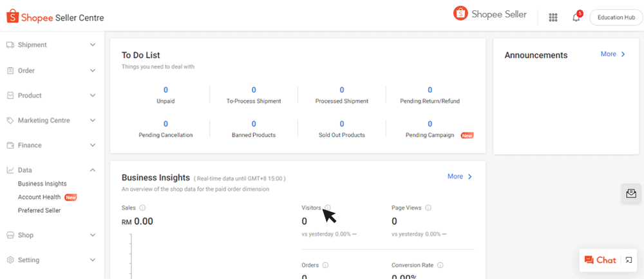
Task: Open the inbox envelope icon at right edge
Action: click(x=631, y=193)
